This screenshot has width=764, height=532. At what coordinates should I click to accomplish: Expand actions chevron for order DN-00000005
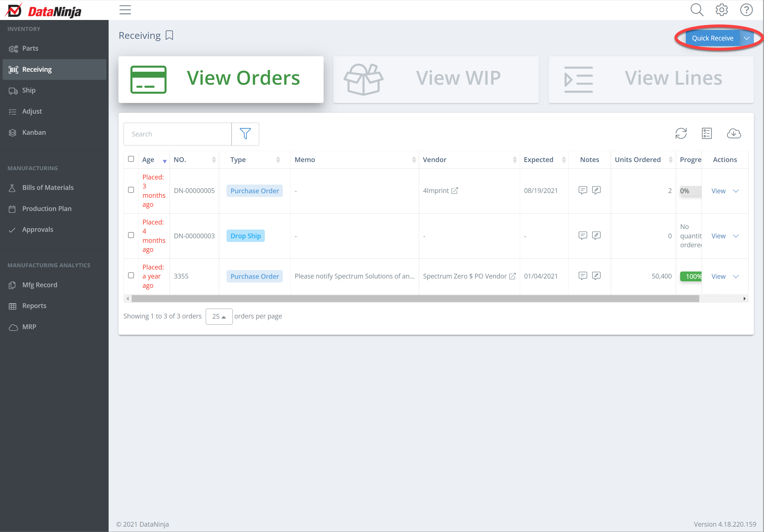pos(736,191)
